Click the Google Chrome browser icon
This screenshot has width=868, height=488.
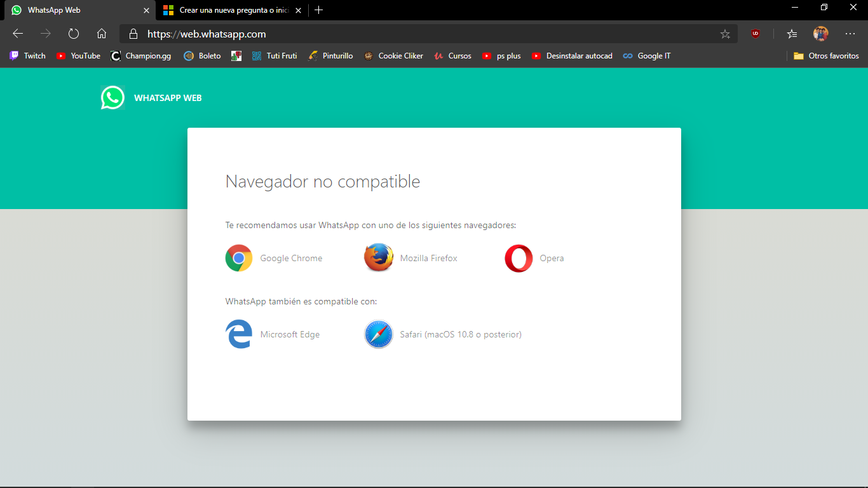[x=239, y=258]
